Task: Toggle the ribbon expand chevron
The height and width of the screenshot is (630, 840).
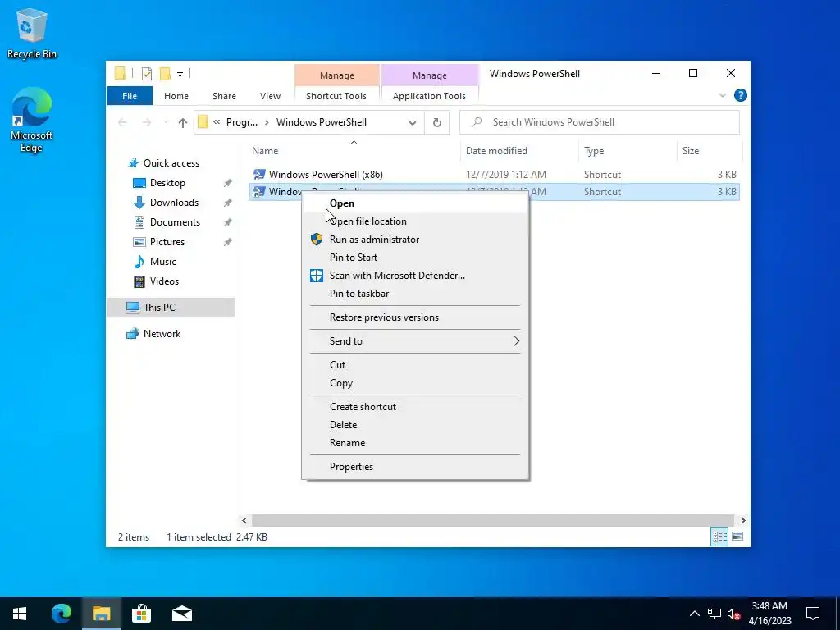Action: tap(722, 95)
